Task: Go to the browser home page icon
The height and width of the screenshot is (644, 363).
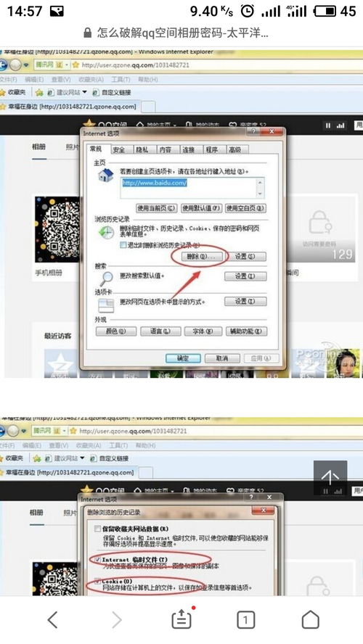Action: coord(311,619)
